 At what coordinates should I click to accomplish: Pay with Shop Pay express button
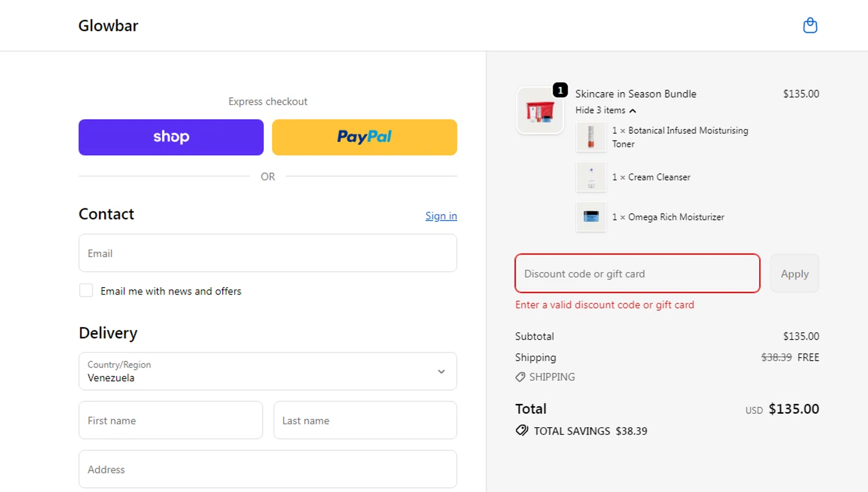coord(171,137)
